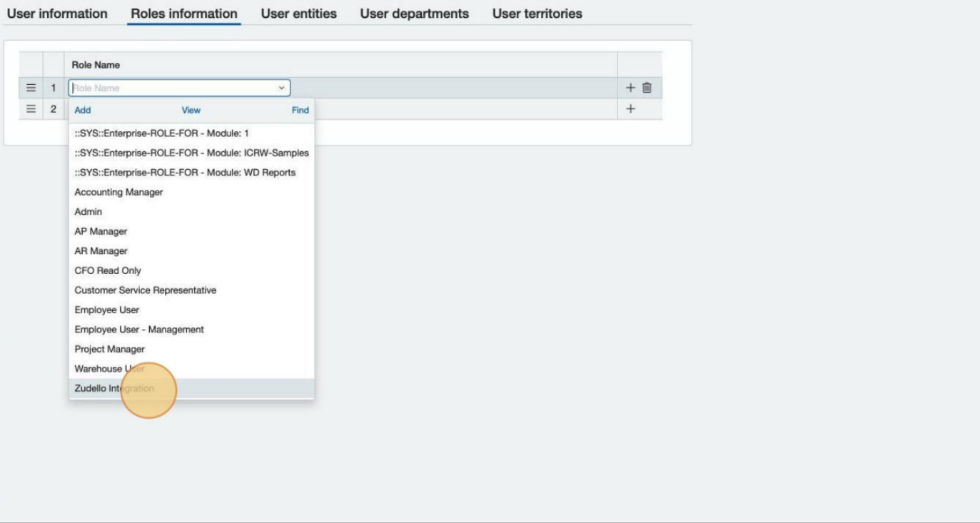Select the Customer Service Representative role
The image size is (980, 523).
tap(145, 290)
